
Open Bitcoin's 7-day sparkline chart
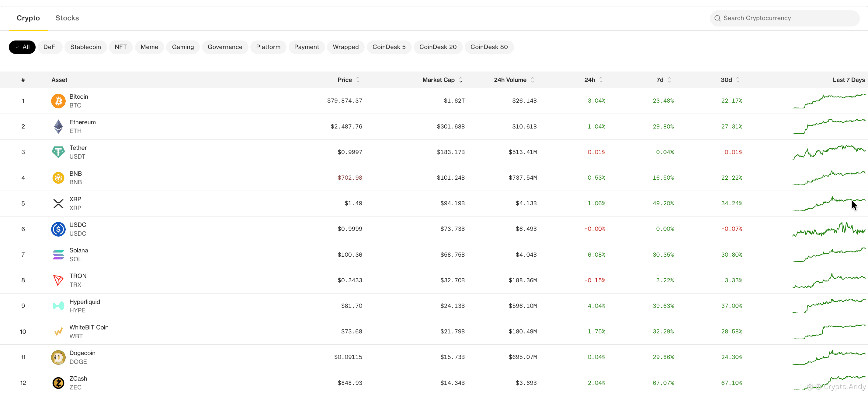(x=829, y=101)
